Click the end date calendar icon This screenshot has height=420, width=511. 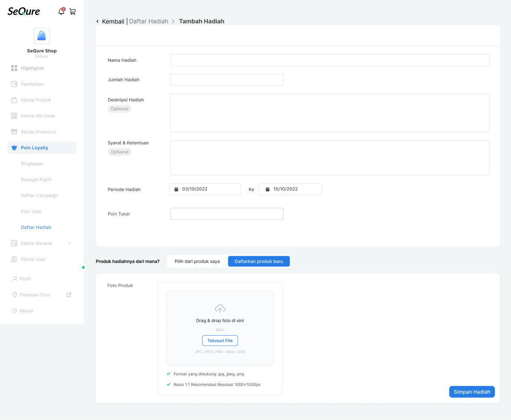pyautogui.click(x=268, y=189)
